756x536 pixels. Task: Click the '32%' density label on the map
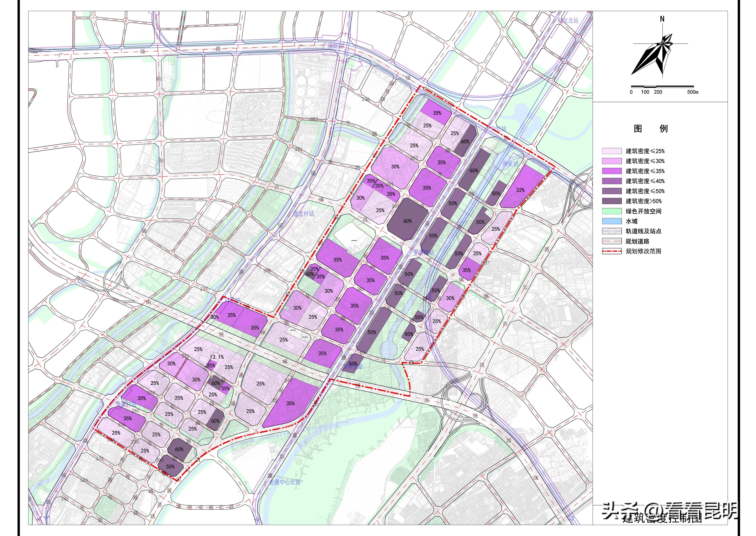click(x=520, y=190)
